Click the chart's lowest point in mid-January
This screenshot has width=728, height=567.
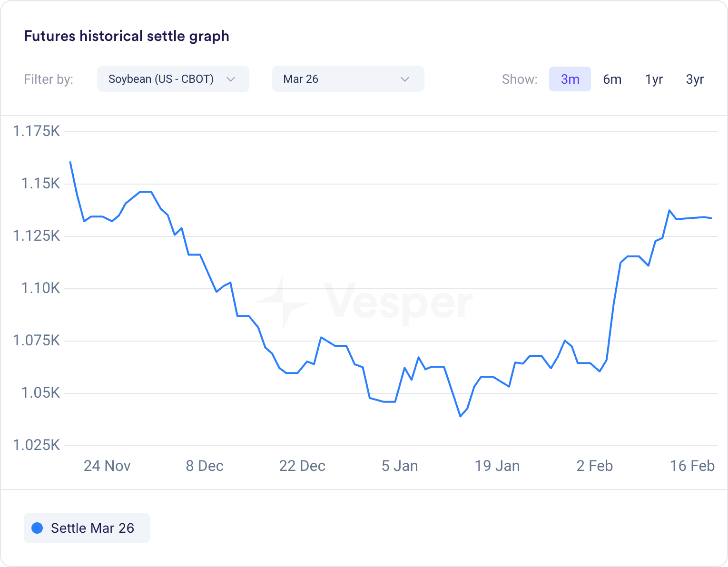[x=460, y=416]
